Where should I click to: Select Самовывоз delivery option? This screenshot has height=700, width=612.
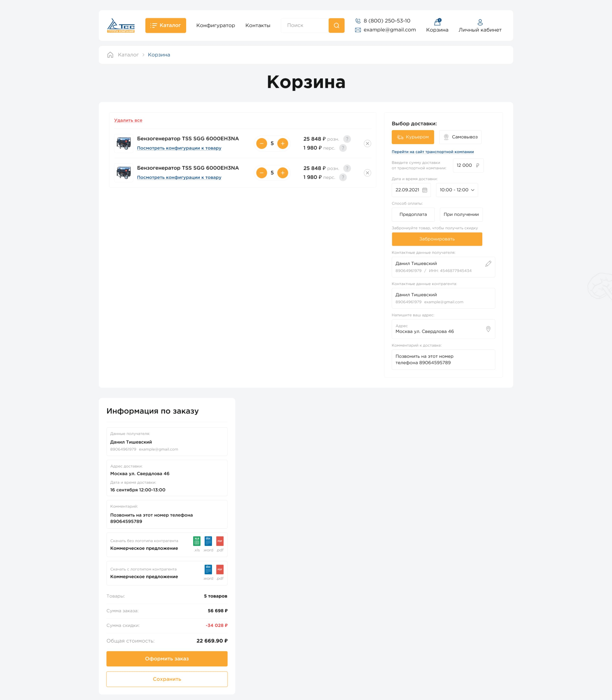click(x=460, y=137)
